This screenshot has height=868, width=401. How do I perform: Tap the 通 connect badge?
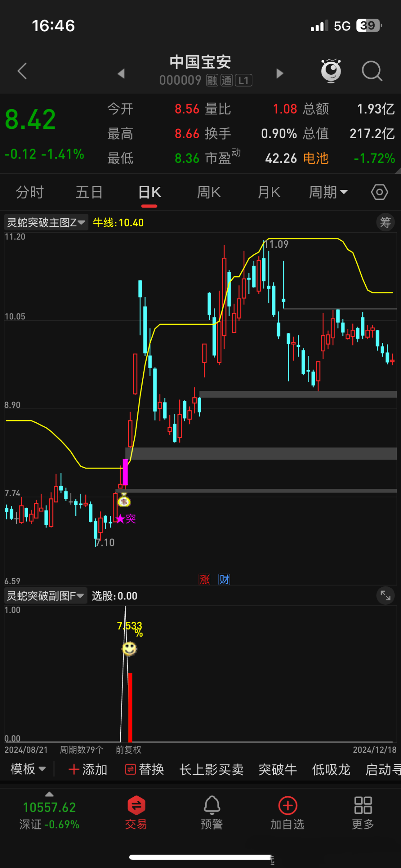coord(226,80)
